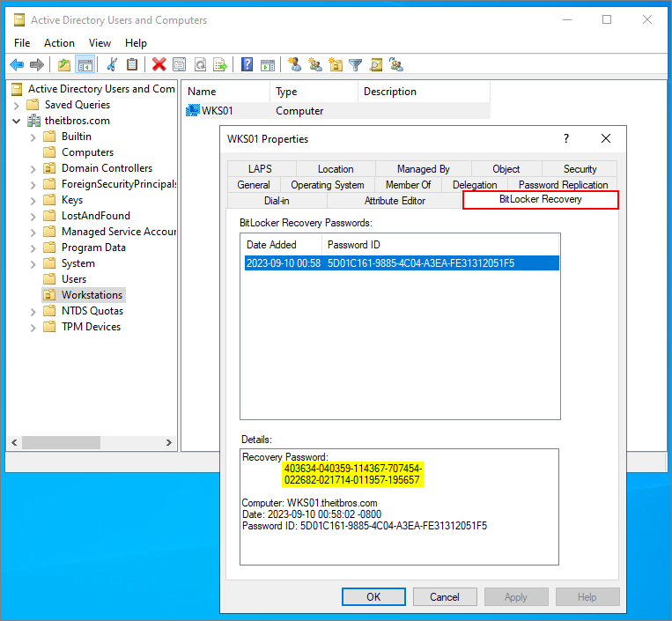Image resolution: width=672 pixels, height=621 pixels.
Task: Switch to the Operating System tab
Action: click(x=328, y=185)
